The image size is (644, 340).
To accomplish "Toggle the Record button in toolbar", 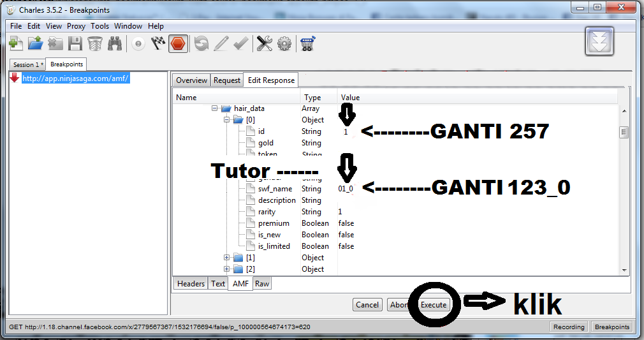I will tap(138, 43).
